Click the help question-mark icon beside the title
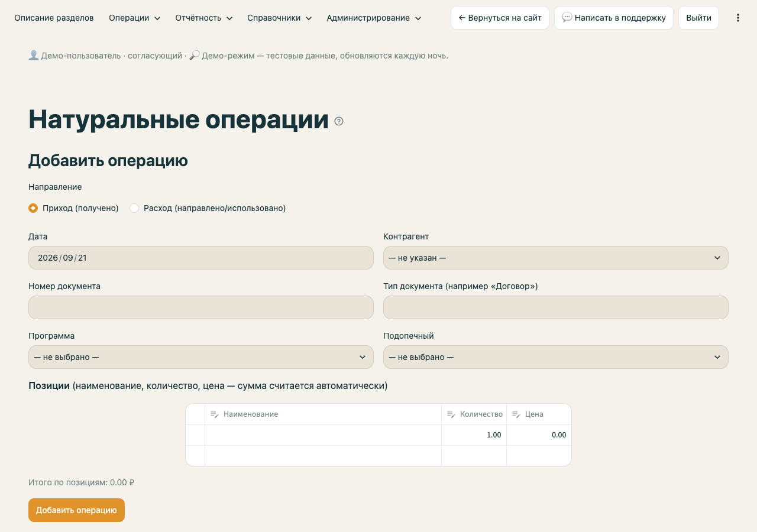This screenshot has height=532, width=757. (339, 121)
